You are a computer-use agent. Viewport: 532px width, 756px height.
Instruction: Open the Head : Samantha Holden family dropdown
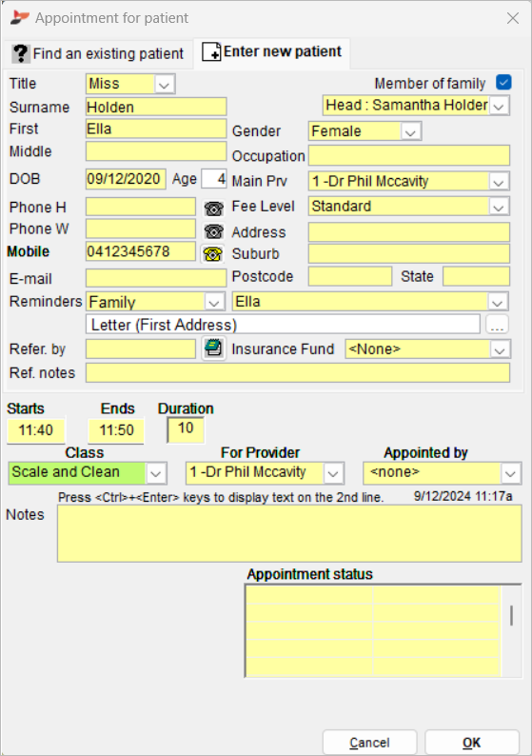(499, 106)
